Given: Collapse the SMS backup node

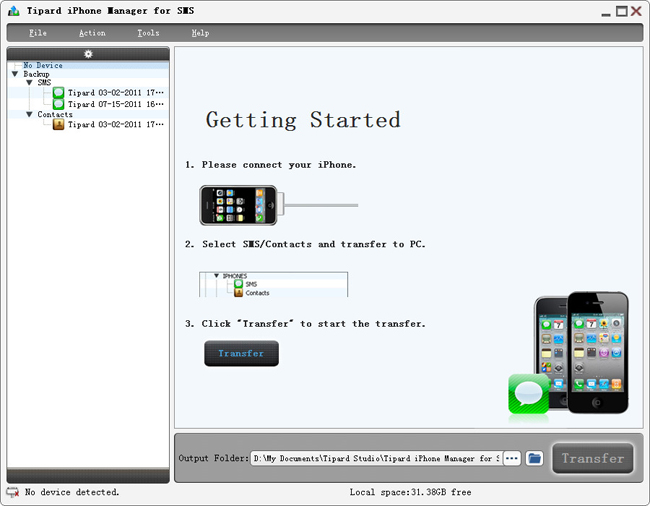Looking at the screenshot, I should (x=29, y=82).
